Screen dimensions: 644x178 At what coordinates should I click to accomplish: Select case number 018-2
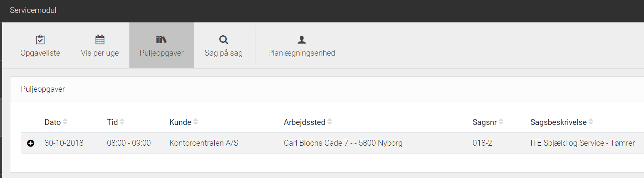click(x=482, y=143)
